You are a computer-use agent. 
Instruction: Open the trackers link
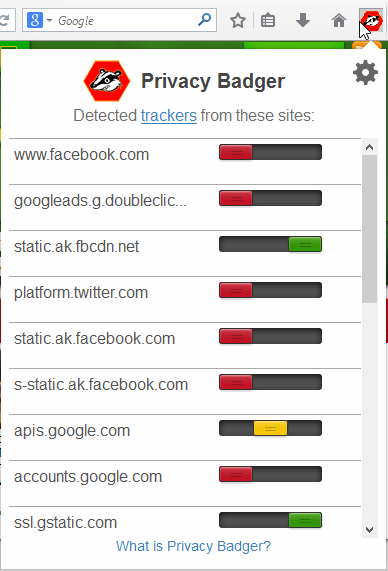point(169,116)
